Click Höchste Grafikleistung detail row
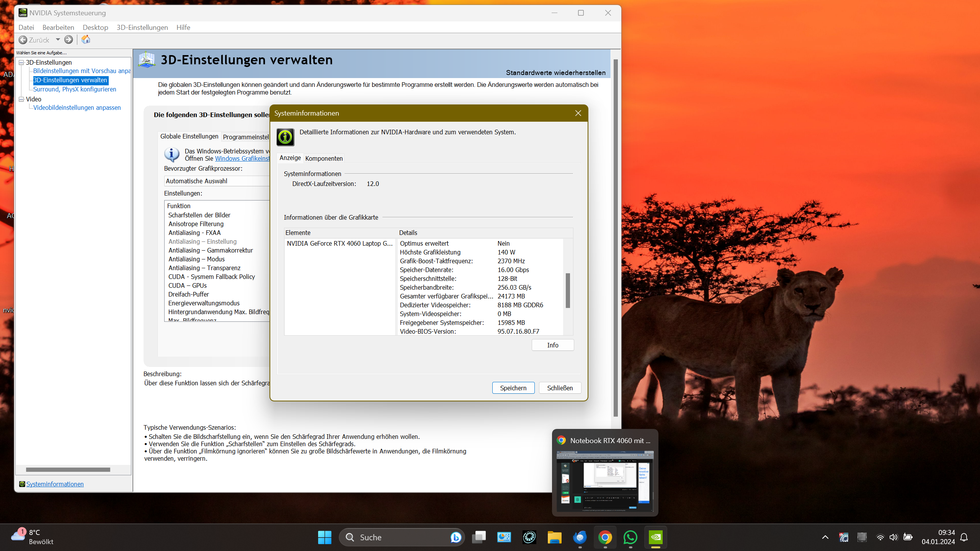980x551 pixels. (480, 252)
